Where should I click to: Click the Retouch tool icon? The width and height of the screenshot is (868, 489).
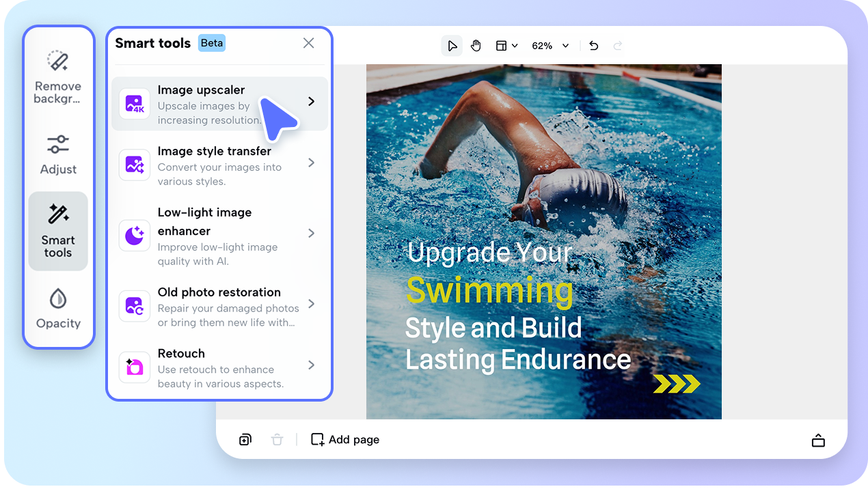coord(134,367)
